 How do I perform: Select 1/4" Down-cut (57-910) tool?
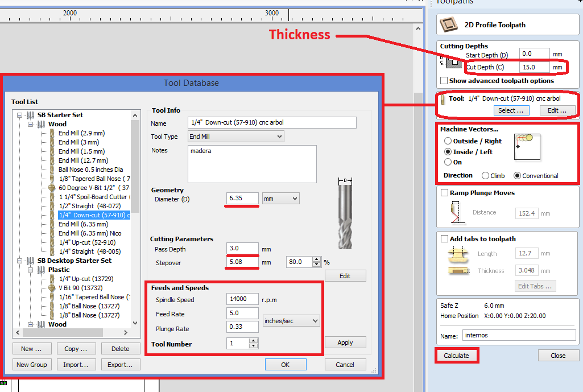(94, 215)
